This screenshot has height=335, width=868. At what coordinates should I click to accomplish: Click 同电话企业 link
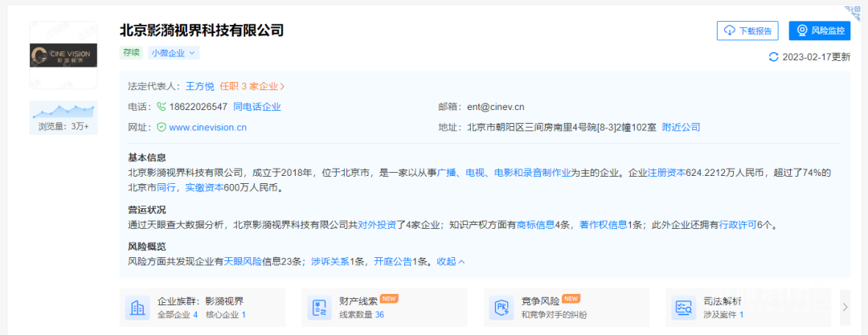(x=257, y=107)
